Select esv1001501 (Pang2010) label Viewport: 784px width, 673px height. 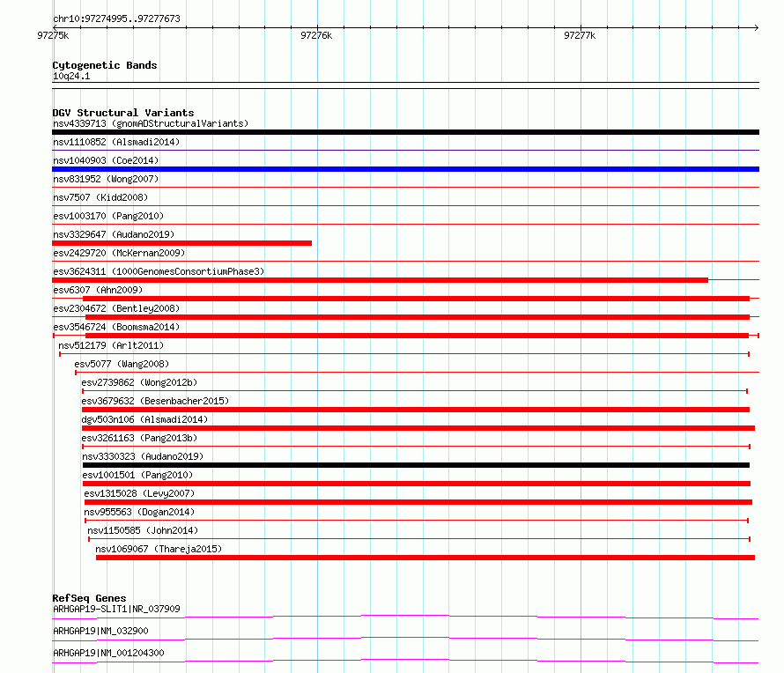[x=137, y=475]
